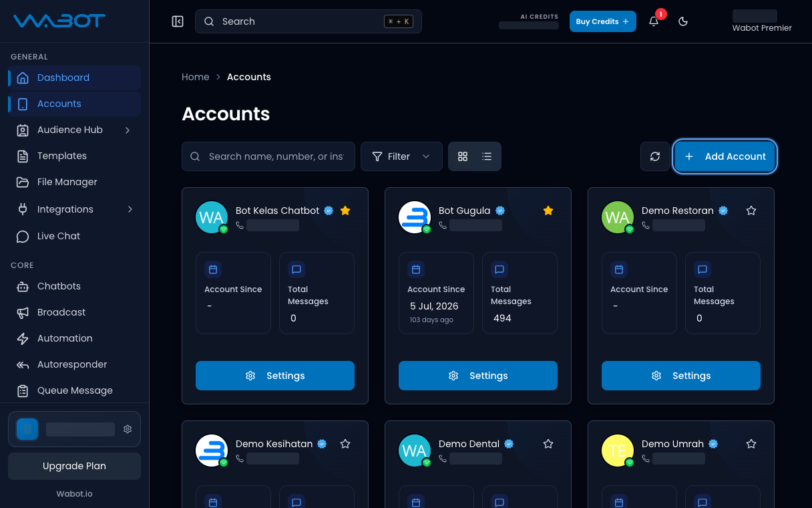Open Settings for Bot Gugula

click(478, 376)
